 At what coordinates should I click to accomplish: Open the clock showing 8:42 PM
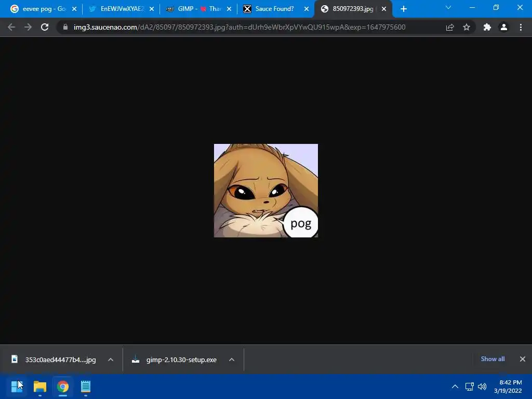pos(508,387)
